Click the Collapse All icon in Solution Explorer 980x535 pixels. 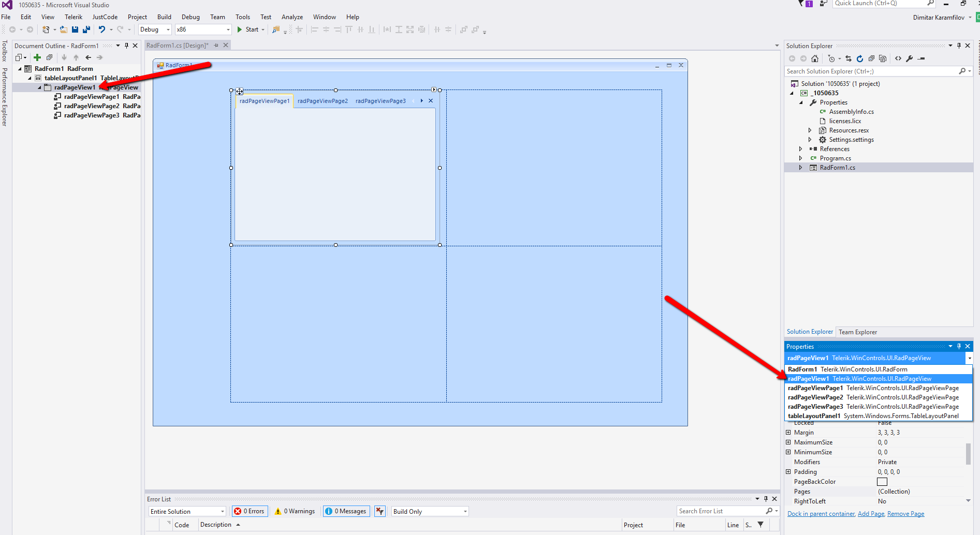tap(871, 58)
